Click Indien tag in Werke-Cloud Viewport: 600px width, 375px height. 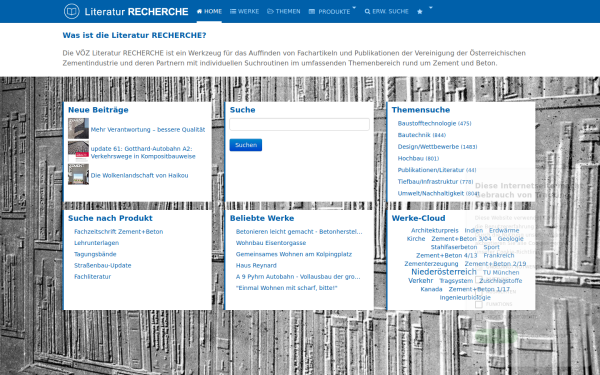(474, 230)
